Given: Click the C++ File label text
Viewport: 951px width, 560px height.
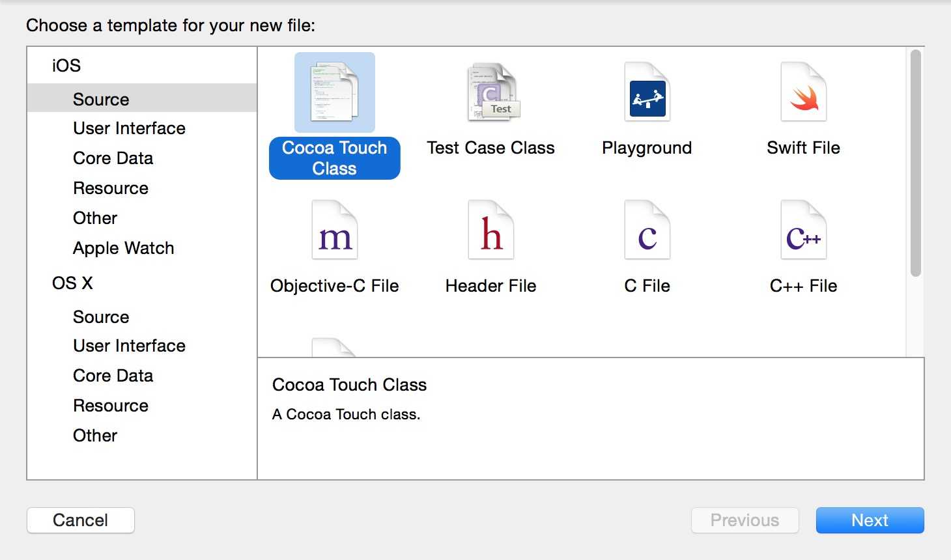Looking at the screenshot, I should point(804,286).
